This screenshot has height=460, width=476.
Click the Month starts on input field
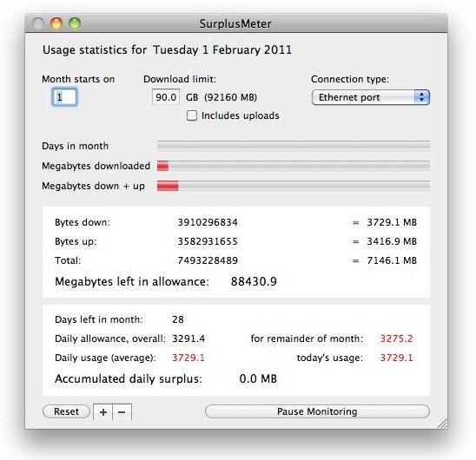point(64,97)
